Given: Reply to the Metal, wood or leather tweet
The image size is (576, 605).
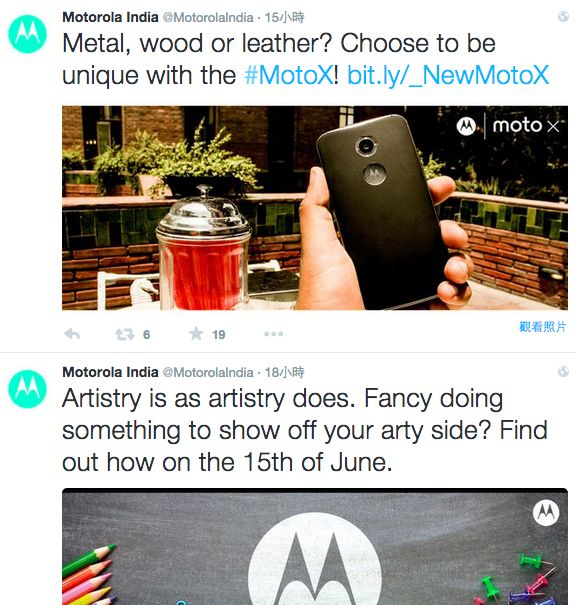Looking at the screenshot, I should (72, 334).
